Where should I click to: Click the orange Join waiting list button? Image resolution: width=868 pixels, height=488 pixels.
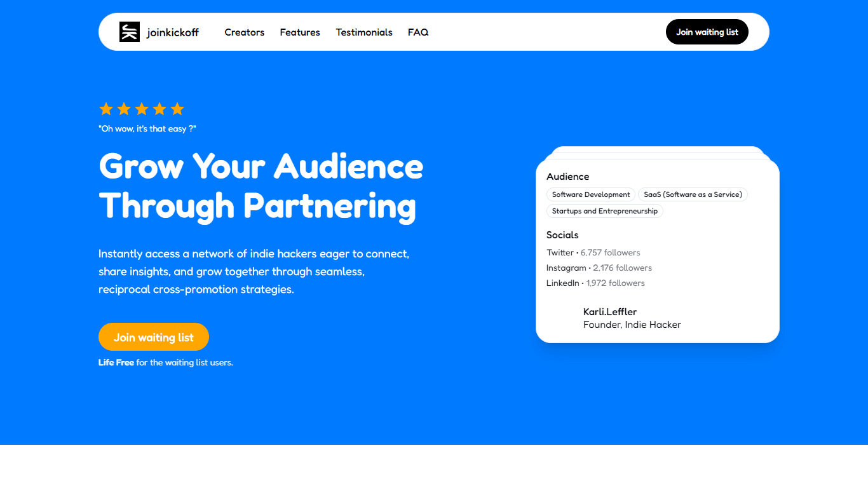pyautogui.click(x=154, y=337)
